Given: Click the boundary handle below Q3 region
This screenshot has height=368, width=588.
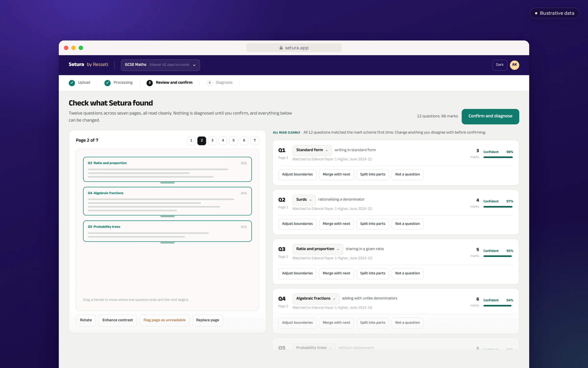Looking at the screenshot, I should tap(167, 183).
